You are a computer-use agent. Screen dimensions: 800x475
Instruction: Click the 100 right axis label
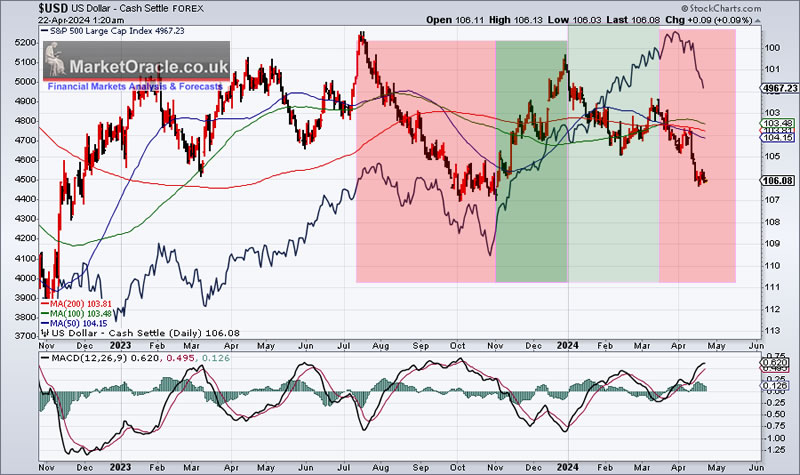click(772, 47)
